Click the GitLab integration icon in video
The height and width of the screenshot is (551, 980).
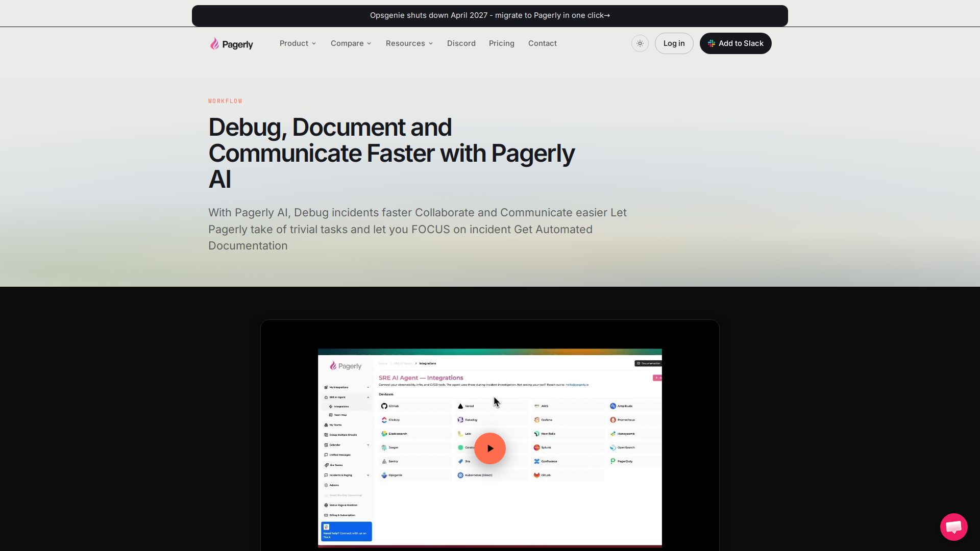536,475
